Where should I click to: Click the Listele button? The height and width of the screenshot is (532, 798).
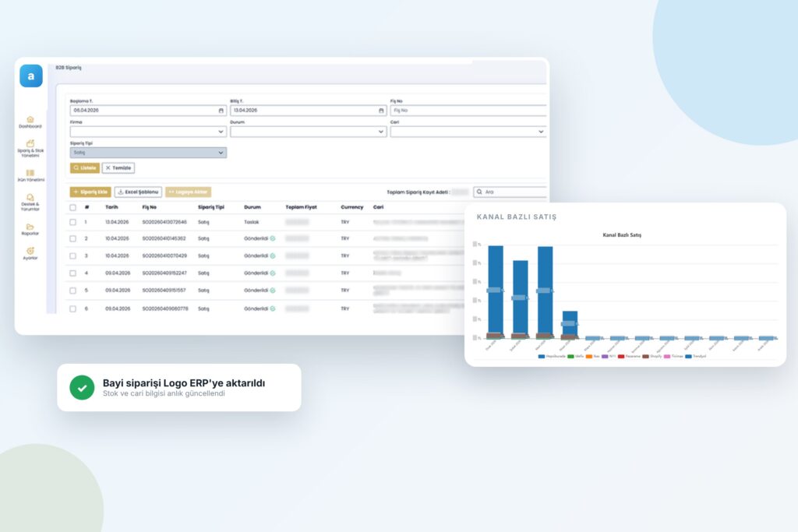tap(84, 167)
